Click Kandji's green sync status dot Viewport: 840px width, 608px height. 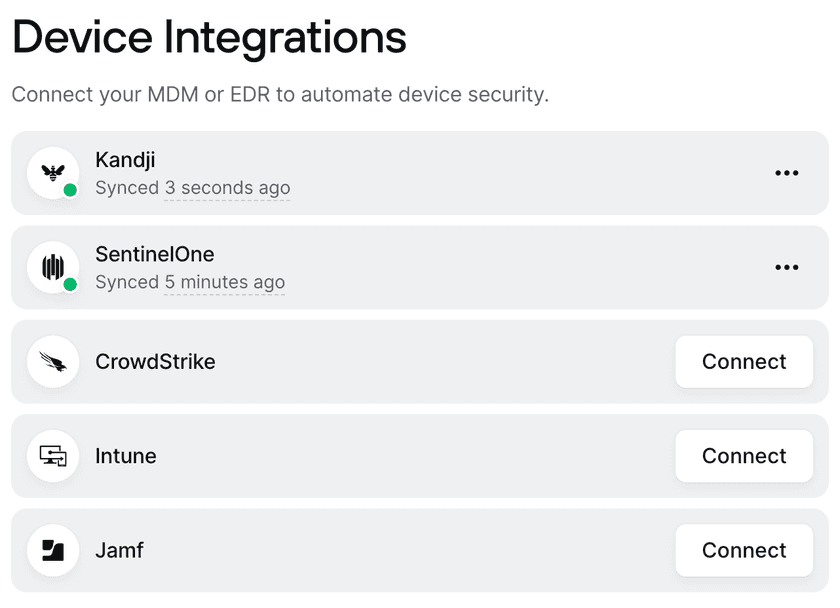pos(70,190)
